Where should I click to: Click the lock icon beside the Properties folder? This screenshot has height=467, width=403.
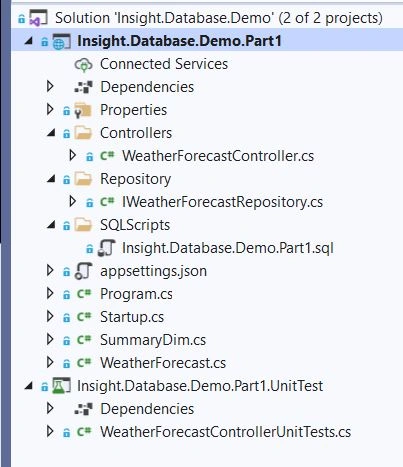click(67, 111)
